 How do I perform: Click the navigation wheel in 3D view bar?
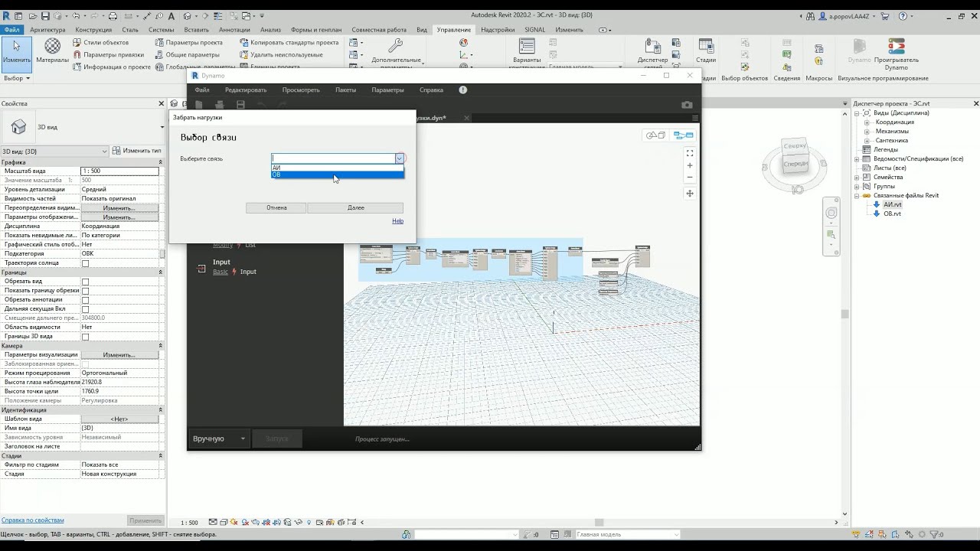coord(831,214)
